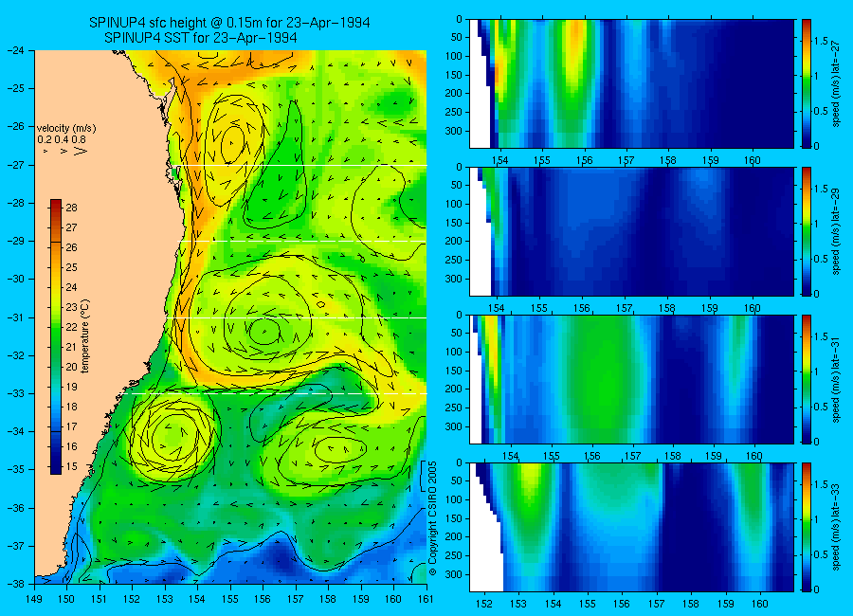Click the speed color bar beside lat=-27 panel

(806, 83)
